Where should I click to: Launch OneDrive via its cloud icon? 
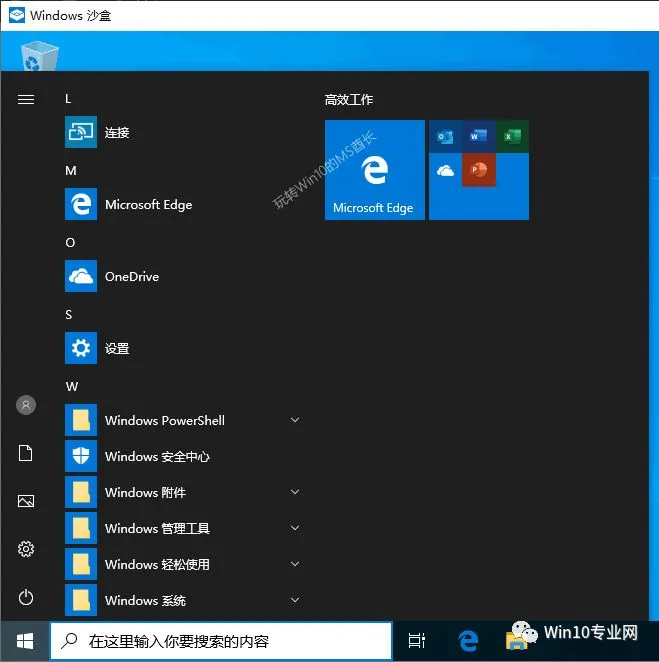[81, 276]
